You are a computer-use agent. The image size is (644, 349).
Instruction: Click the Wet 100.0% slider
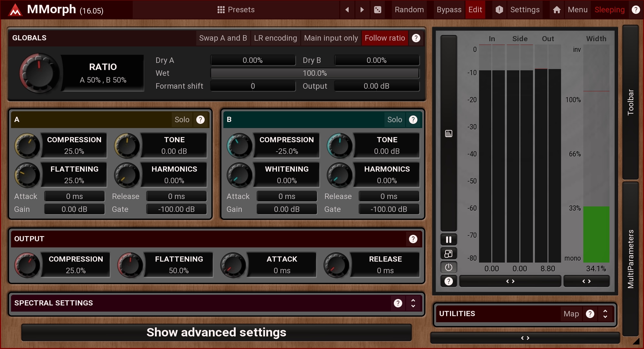coord(315,73)
